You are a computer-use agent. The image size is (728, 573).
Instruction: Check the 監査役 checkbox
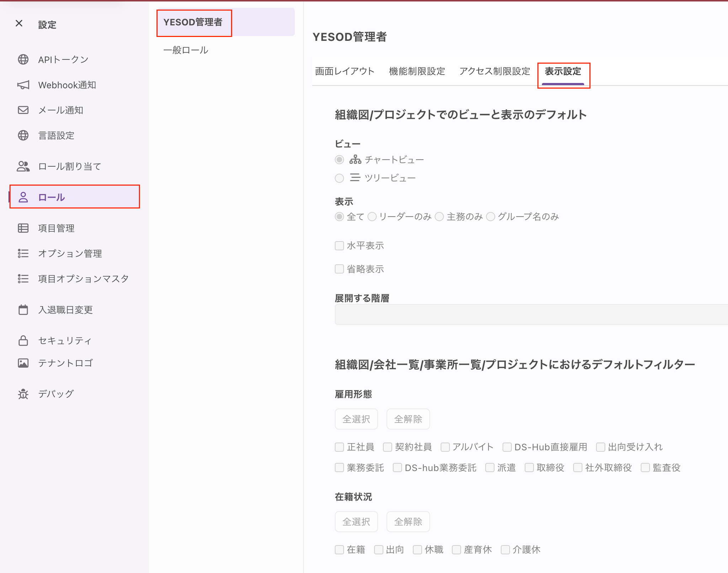click(x=646, y=467)
